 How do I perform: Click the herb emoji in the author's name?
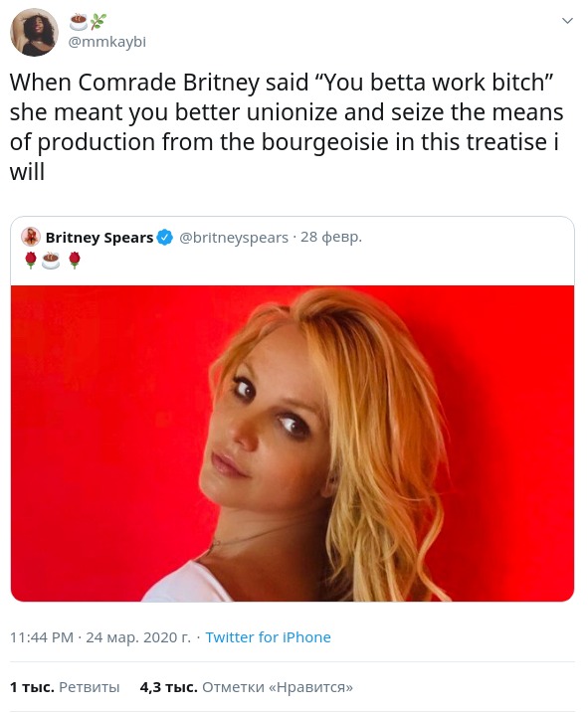pos(98,22)
